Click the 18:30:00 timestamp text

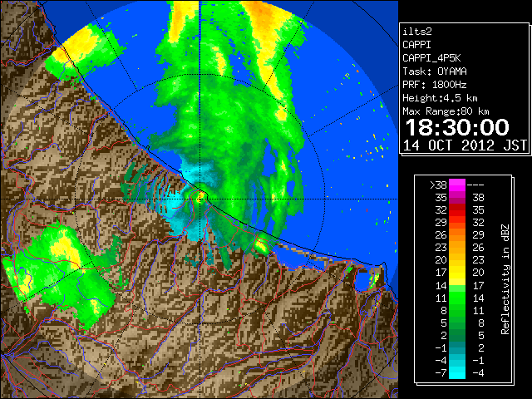[457, 127]
